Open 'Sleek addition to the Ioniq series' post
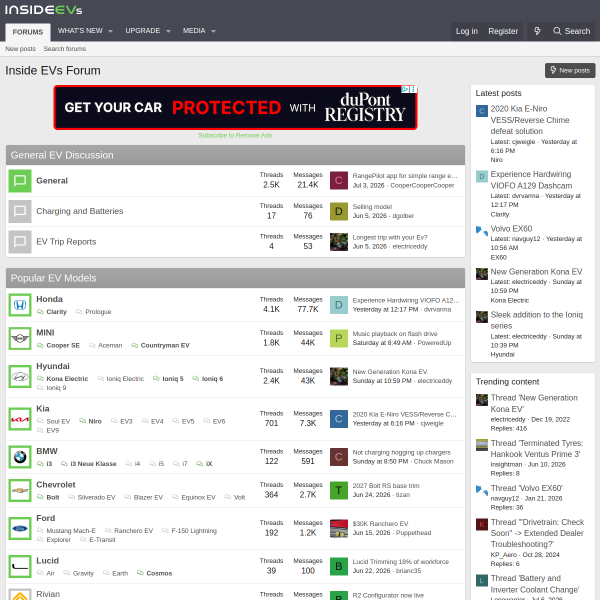Image resolution: width=600 pixels, height=600 pixels. (536, 320)
